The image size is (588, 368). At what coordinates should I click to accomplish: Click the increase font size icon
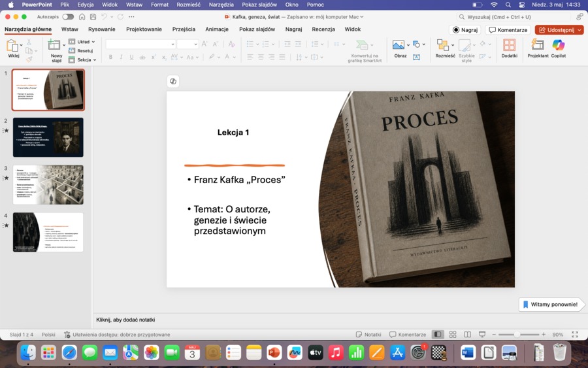click(204, 44)
